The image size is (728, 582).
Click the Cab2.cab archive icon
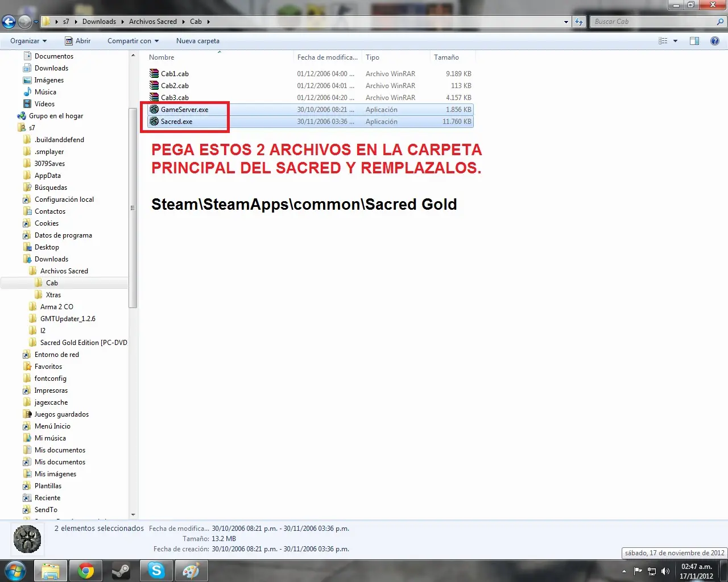pyautogui.click(x=154, y=86)
